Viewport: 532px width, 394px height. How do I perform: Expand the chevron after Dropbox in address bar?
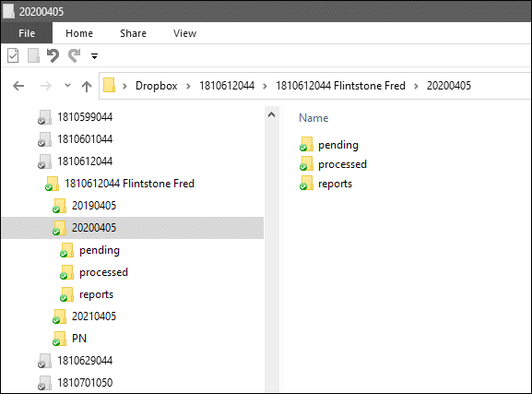click(x=188, y=86)
